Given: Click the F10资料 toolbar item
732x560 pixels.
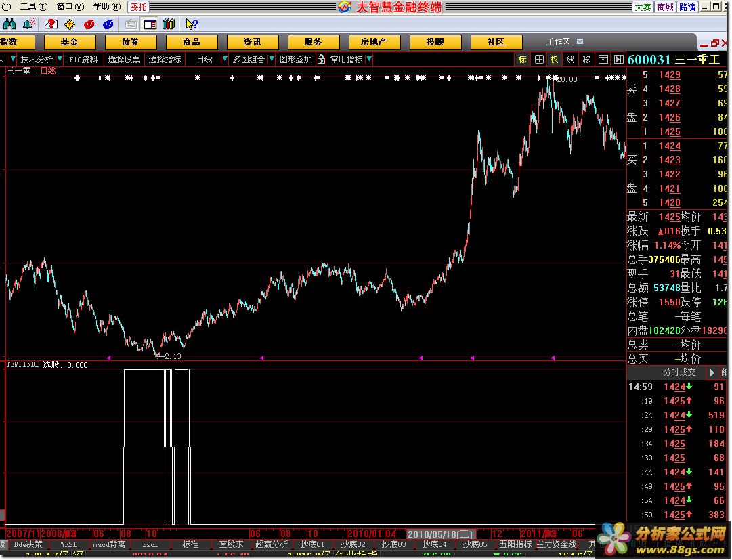Looking at the screenshot, I should tap(83, 60).
